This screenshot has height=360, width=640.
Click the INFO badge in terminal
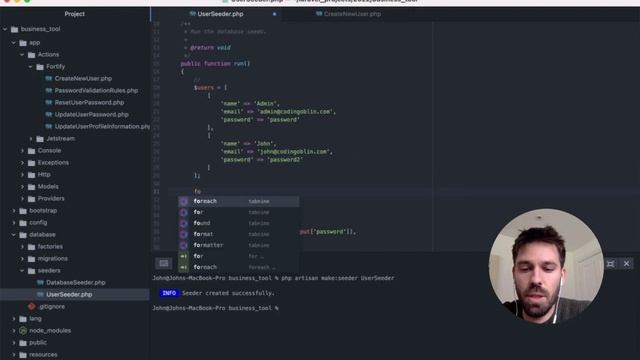point(169,293)
